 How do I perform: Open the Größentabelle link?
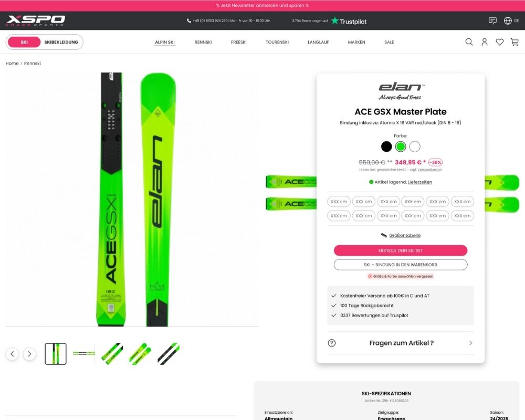(x=404, y=235)
